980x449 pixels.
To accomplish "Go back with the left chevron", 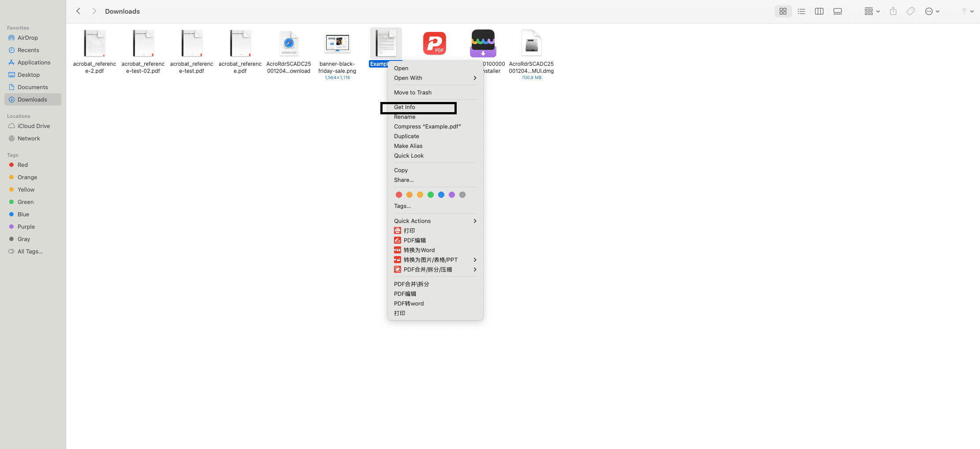I will tap(78, 11).
